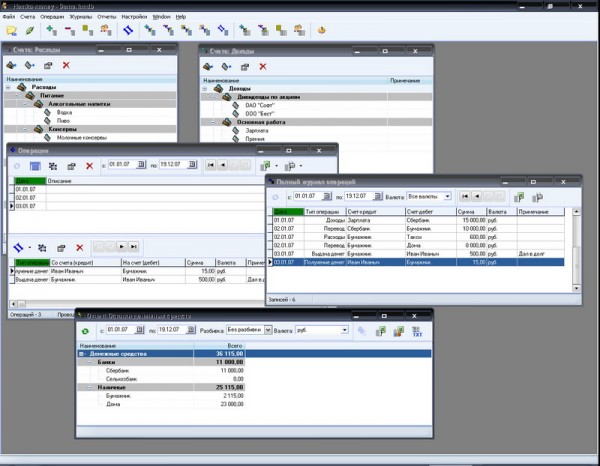Collapse the Расходы root tree node
Viewport: 600px width, 466px height.
coord(8,87)
